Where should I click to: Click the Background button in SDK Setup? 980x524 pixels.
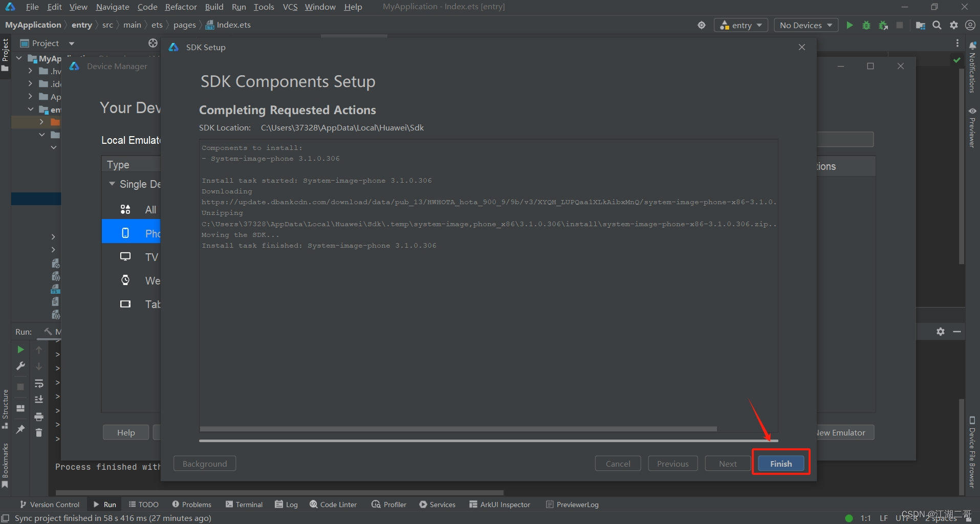pyautogui.click(x=205, y=464)
